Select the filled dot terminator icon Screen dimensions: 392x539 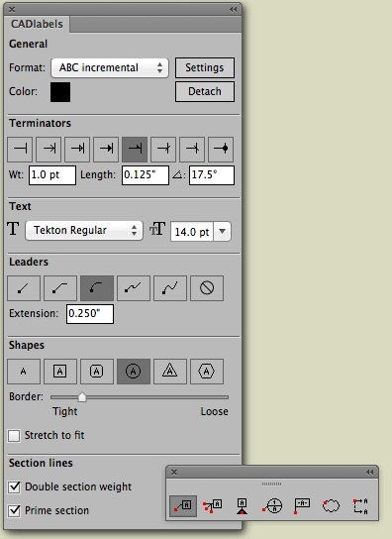[221, 150]
